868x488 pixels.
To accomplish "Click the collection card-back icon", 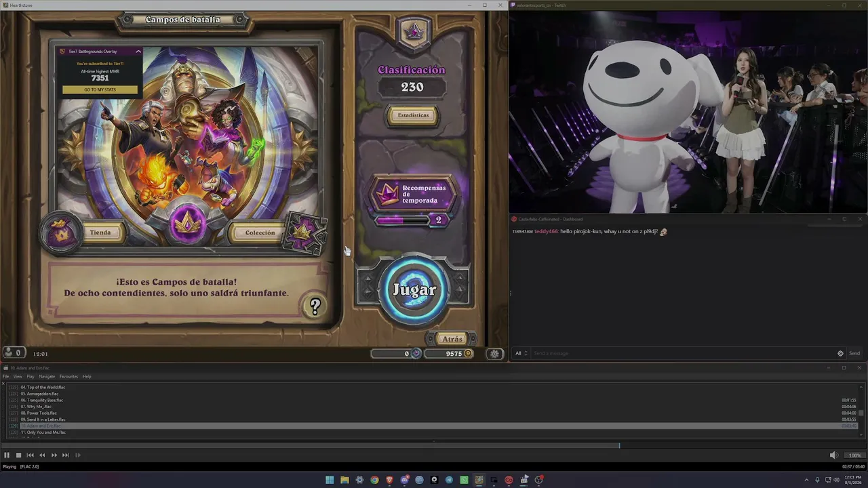I will tap(304, 232).
